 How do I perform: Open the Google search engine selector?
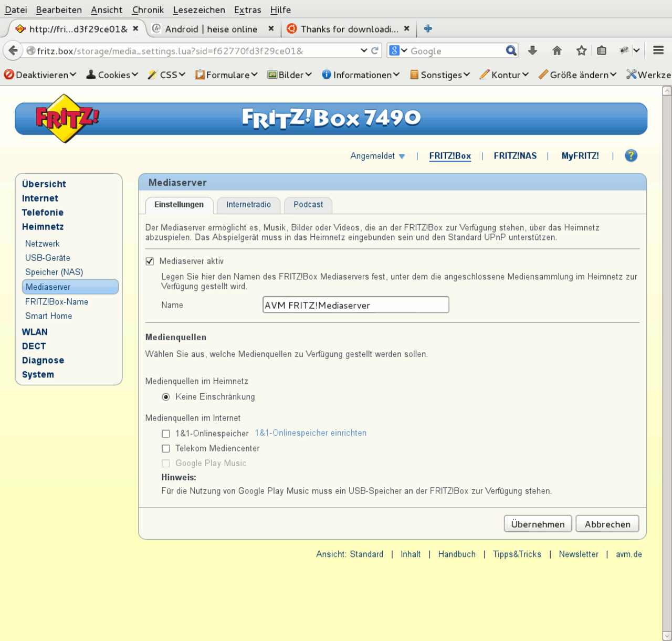[x=398, y=50]
